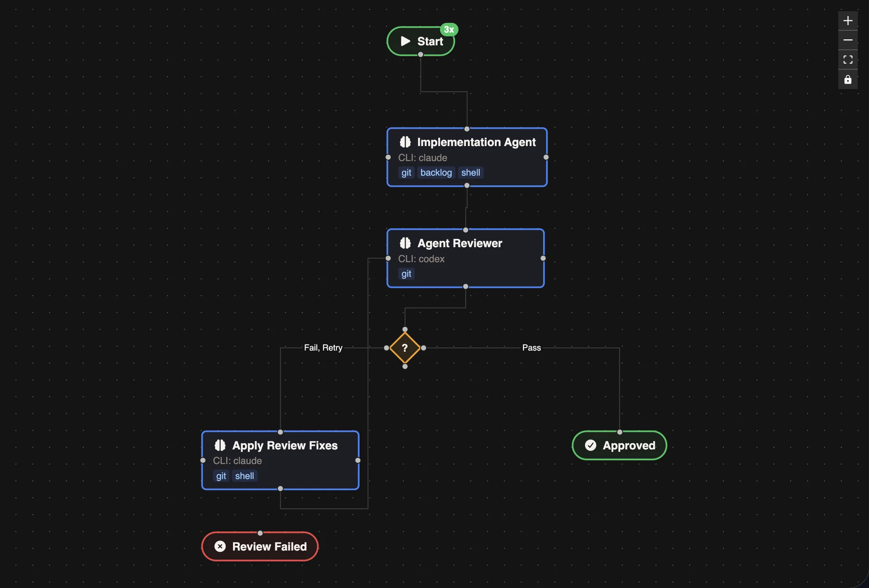The width and height of the screenshot is (869, 588).
Task: Click the checkmark icon inside Approved node
Action: click(x=591, y=445)
